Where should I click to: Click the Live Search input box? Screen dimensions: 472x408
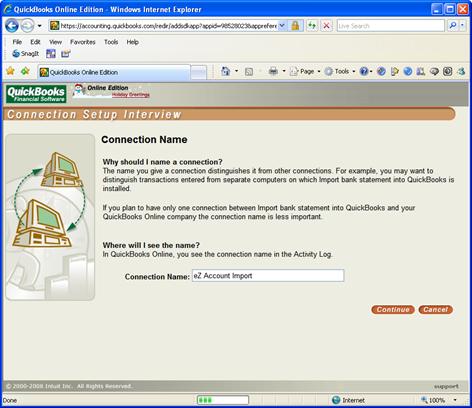click(x=391, y=26)
